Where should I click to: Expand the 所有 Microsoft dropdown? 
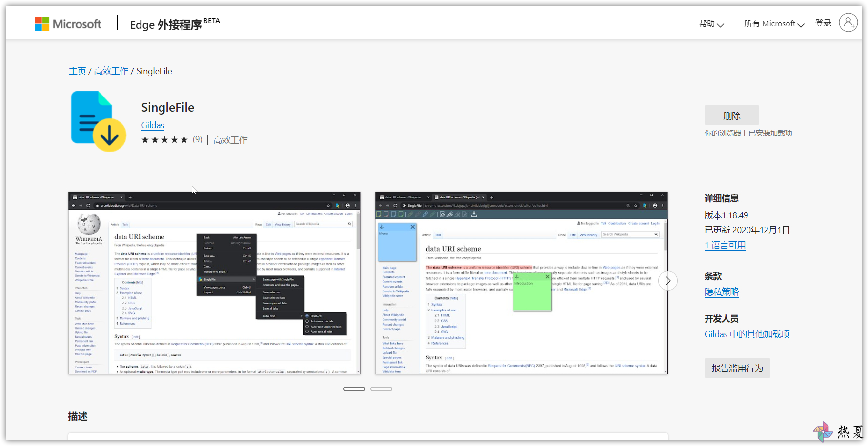[774, 24]
